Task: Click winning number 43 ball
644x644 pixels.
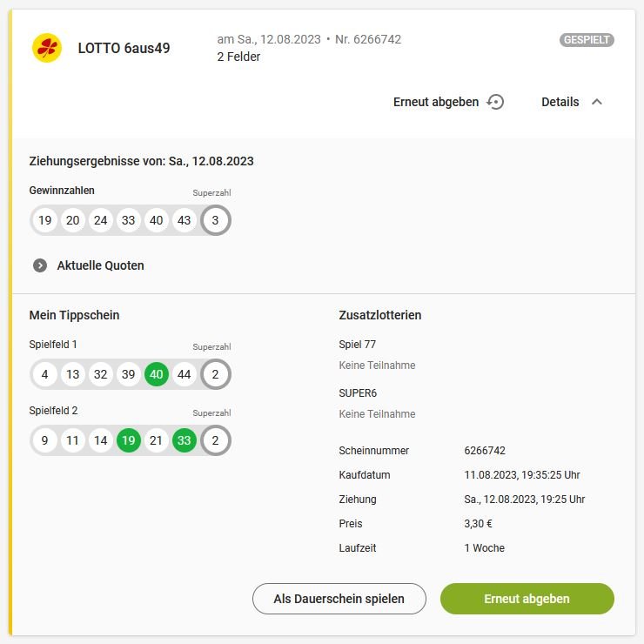Action: click(184, 220)
